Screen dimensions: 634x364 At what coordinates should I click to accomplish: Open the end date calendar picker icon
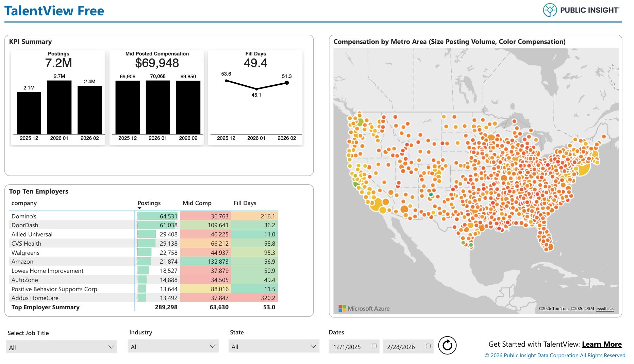428,346
